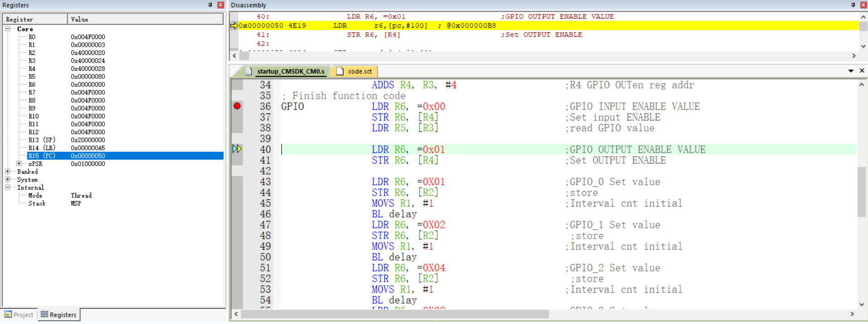Collapse the Core register group
The image size is (868, 324).
(8, 29)
